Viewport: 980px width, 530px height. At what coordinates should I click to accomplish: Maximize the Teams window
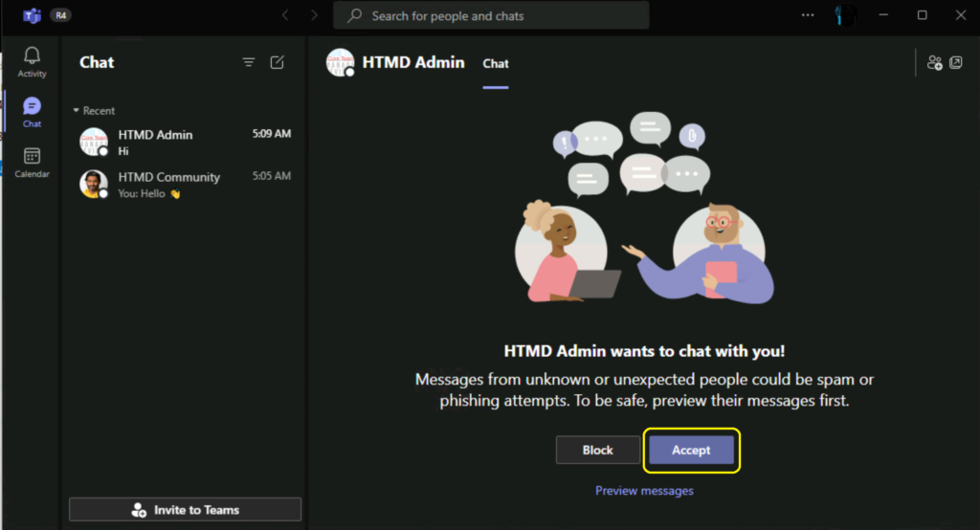coord(922,15)
